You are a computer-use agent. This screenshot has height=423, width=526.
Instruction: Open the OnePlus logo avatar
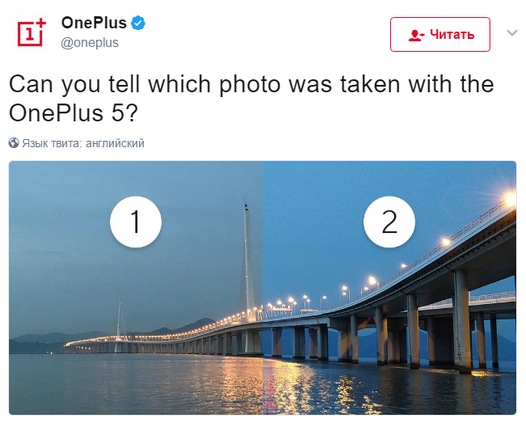pyautogui.click(x=31, y=33)
